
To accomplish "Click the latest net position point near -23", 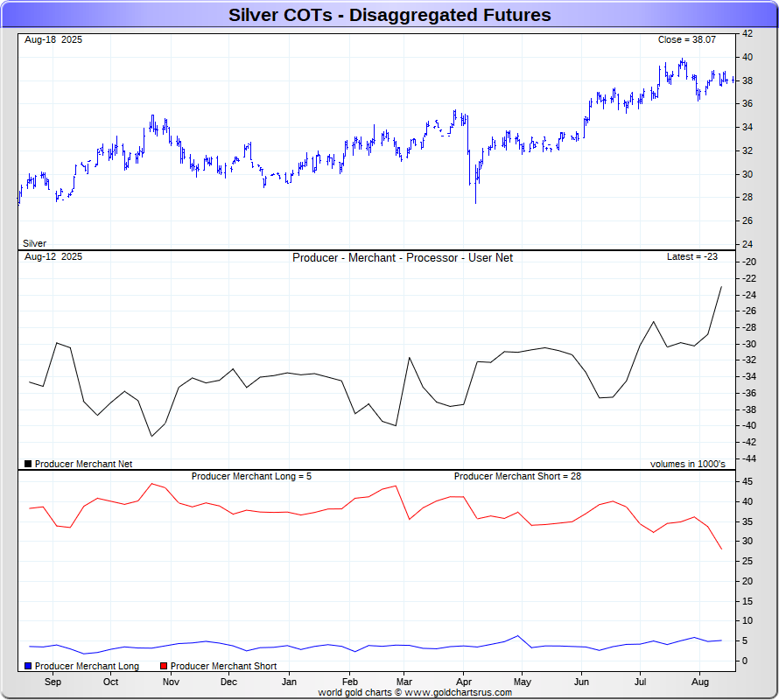I will pyautogui.click(x=721, y=287).
